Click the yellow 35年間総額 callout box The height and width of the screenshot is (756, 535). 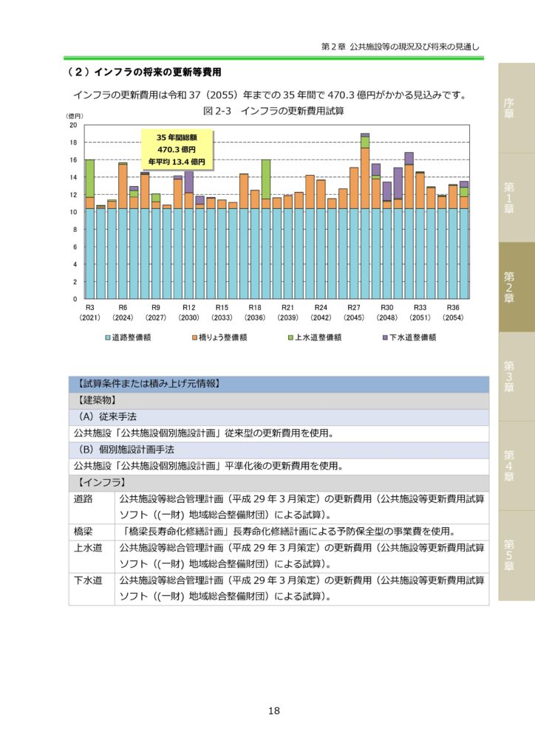pos(177,150)
